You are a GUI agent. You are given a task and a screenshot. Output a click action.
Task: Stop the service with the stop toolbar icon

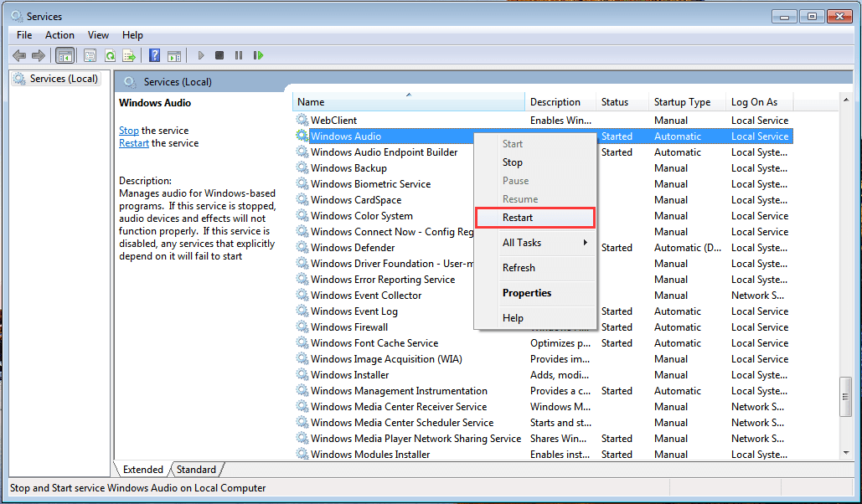219,55
